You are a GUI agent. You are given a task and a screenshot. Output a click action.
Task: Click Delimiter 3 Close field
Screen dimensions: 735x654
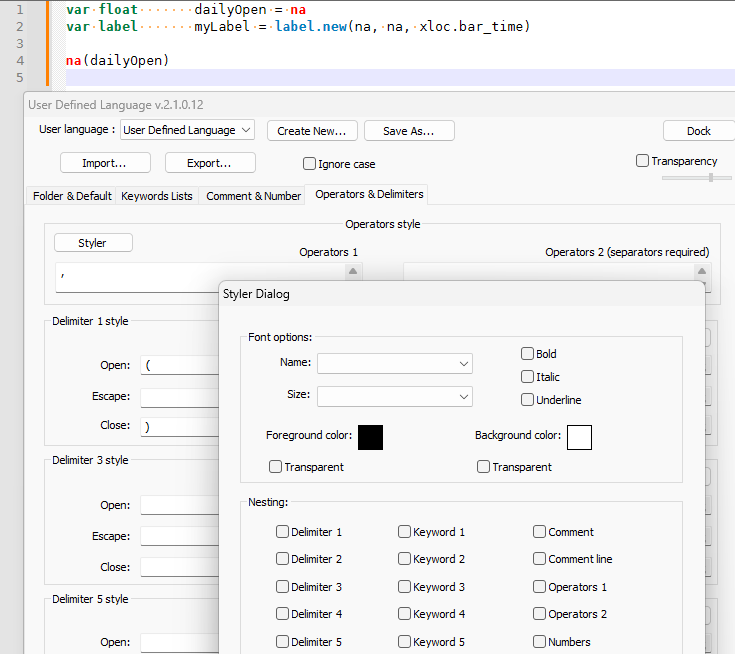coord(180,567)
